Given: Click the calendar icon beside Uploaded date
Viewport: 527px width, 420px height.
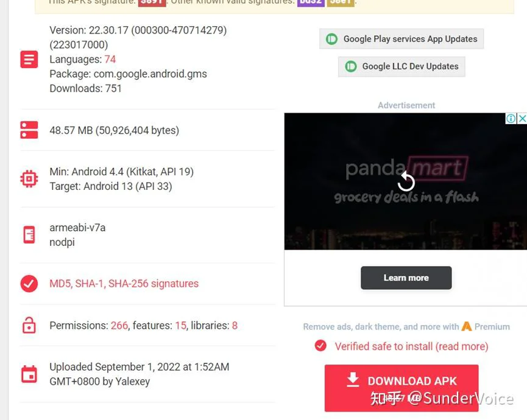Looking at the screenshot, I should pos(29,374).
